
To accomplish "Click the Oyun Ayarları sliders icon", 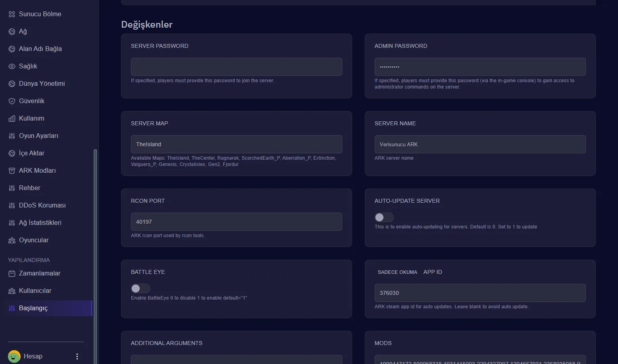I will pos(12,136).
